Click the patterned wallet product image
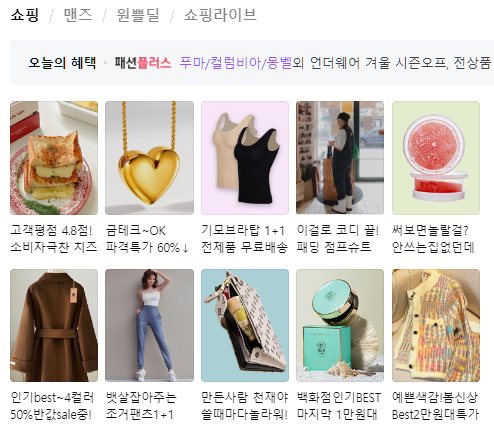This screenshot has height=430, width=494. 245,325
